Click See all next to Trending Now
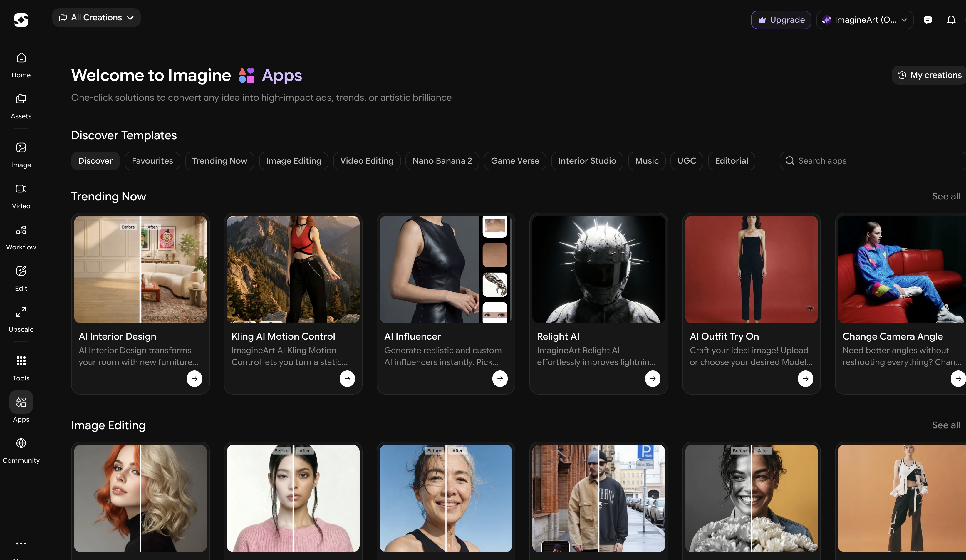This screenshot has width=966, height=560. point(946,196)
